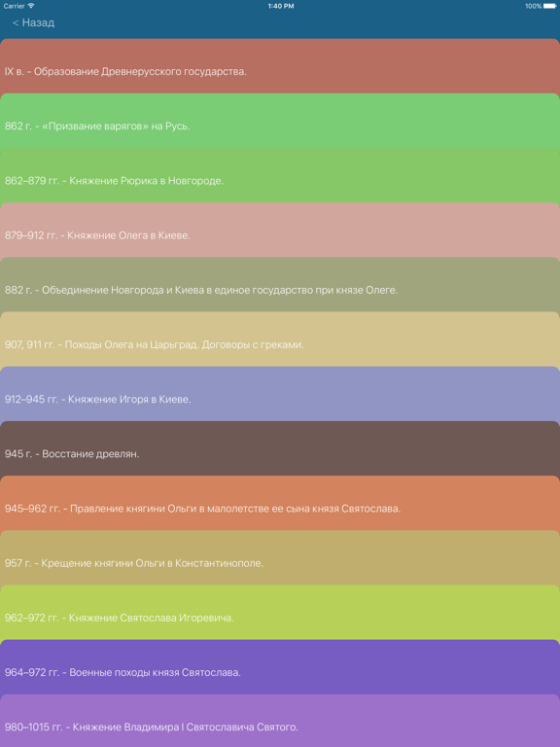Click the Carrier label in status bar
560x747 pixels.
(x=14, y=6)
